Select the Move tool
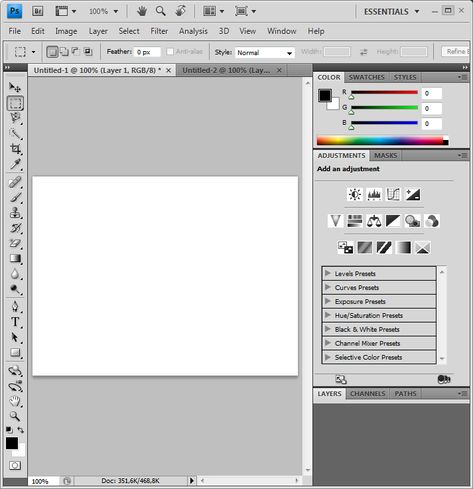The width and height of the screenshot is (473, 489). click(x=15, y=87)
